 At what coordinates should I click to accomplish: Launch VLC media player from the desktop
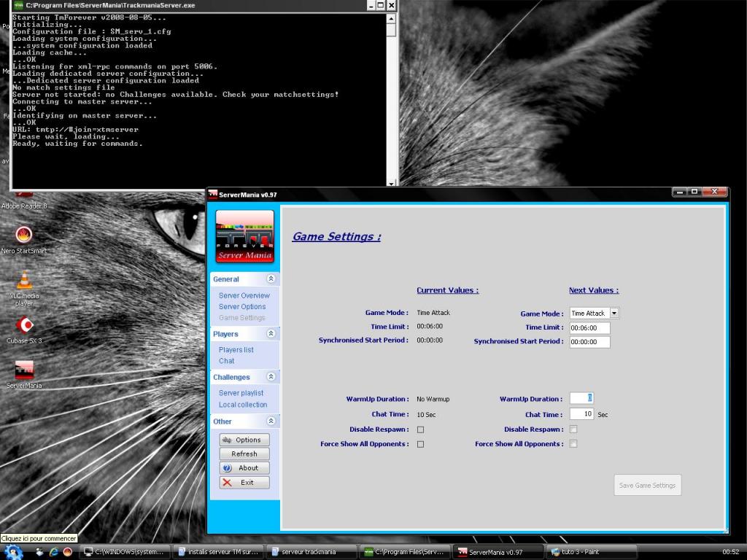(x=24, y=280)
